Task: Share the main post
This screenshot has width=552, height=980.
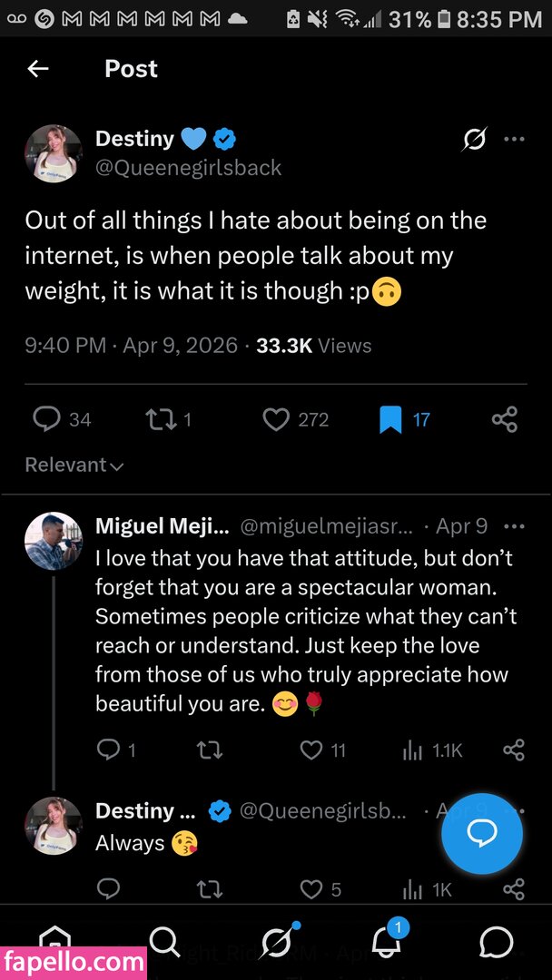Action: [504, 418]
